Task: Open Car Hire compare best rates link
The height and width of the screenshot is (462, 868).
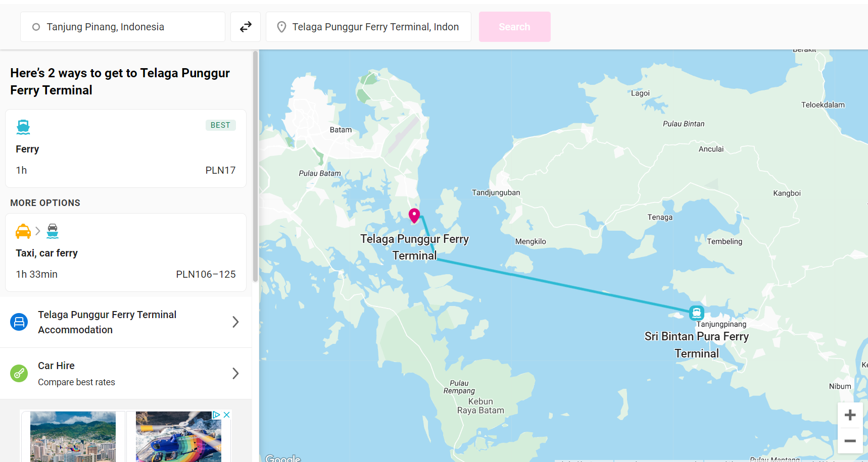Action: (76, 382)
